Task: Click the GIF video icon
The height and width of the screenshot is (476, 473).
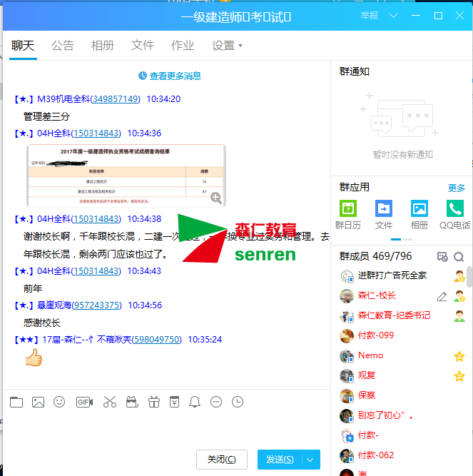Action: point(84,402)
